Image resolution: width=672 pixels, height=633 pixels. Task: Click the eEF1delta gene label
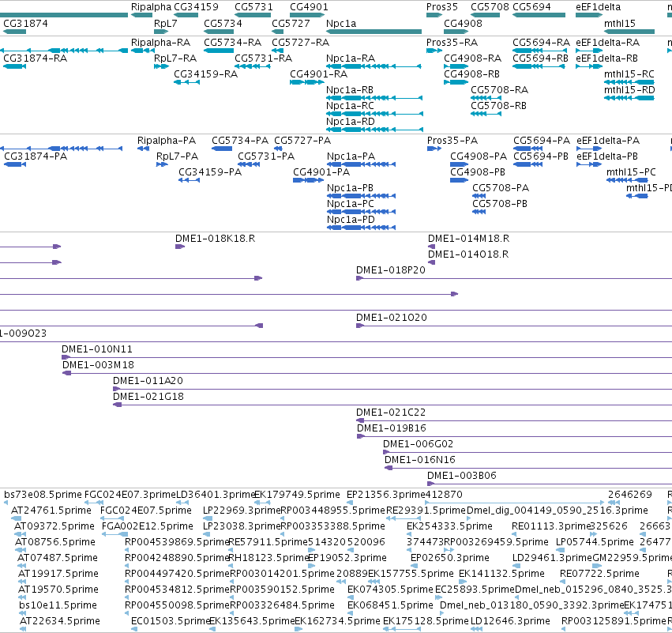coord(598,7)
